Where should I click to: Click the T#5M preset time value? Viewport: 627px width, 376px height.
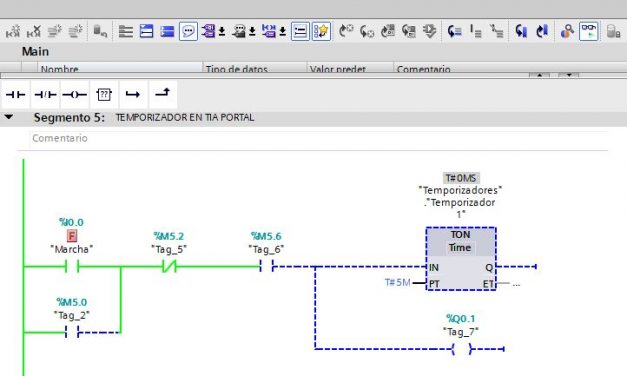pyautogui.click(x=397, y=283)
